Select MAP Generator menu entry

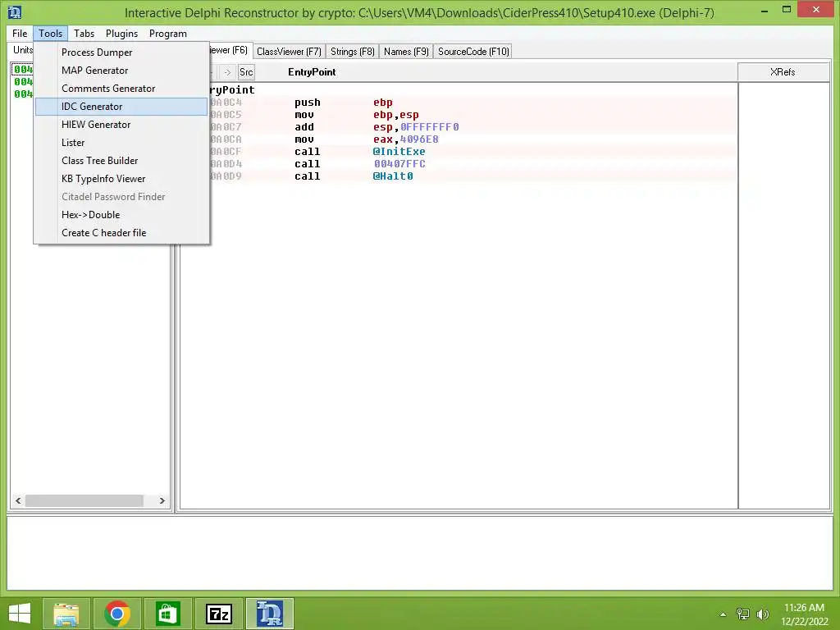tap(121, 71)
